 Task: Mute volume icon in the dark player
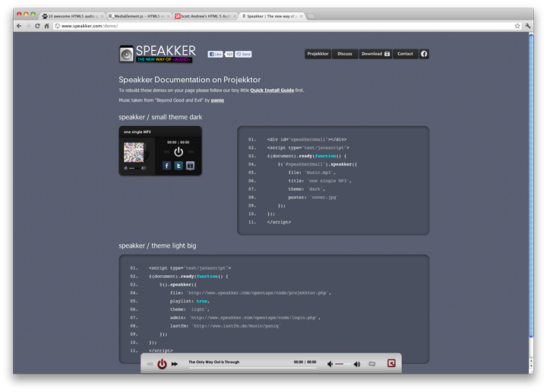coord(125,168)
